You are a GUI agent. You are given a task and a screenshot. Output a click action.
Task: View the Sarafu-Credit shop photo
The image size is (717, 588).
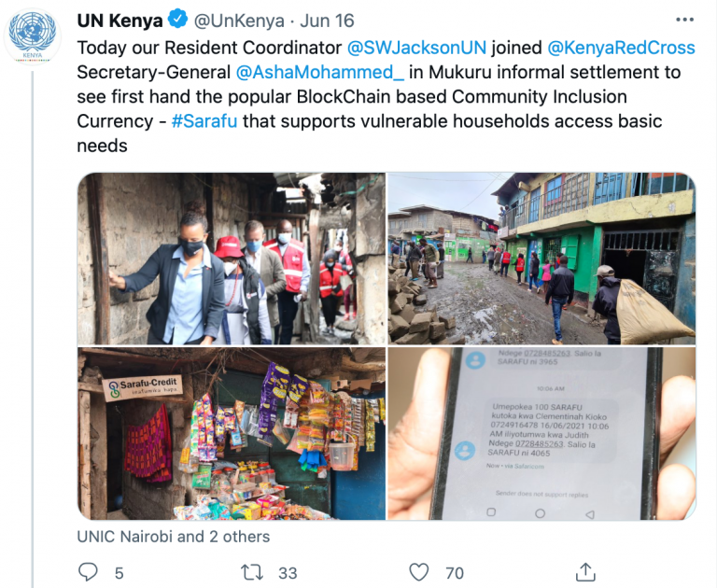232,433
